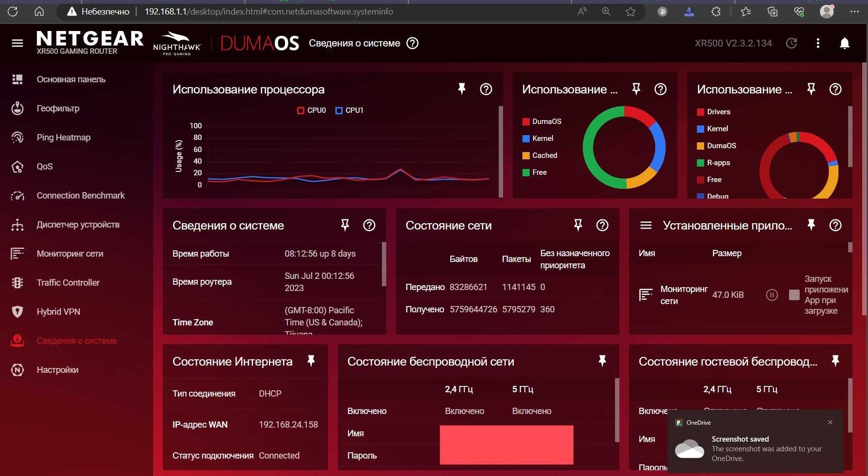Open the OneDrive Screenshot saved notification
Screen dimensions: 868x476
click(x=756, y=441)
